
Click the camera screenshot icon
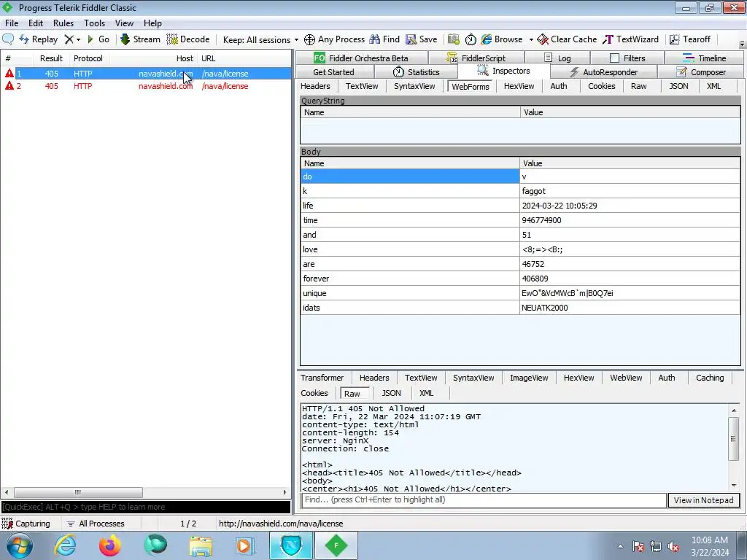click(454, 39)
